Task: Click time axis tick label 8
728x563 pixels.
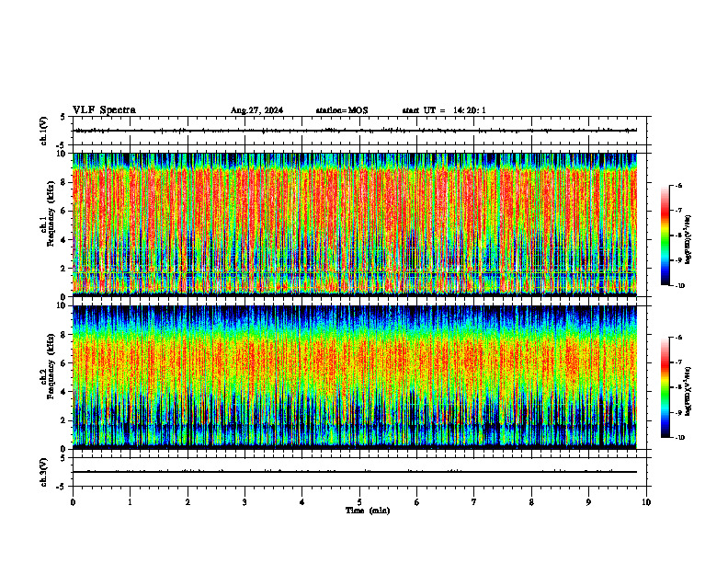Action: (531, 502)
